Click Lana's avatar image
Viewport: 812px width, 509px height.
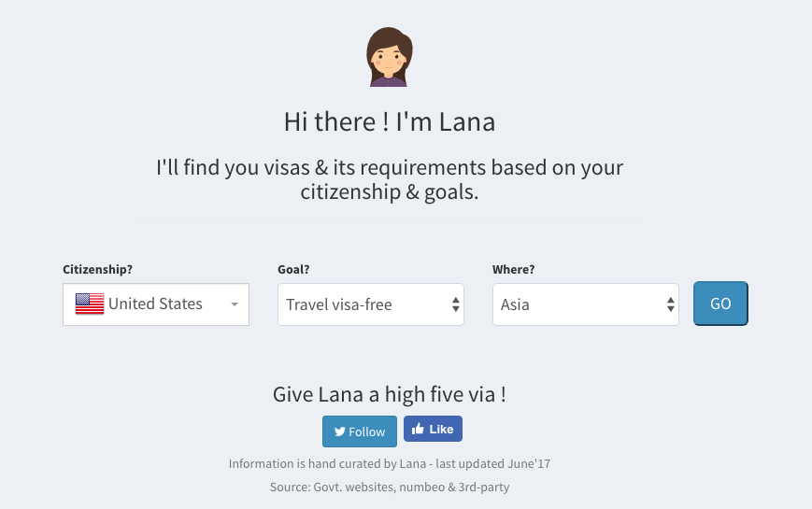click(x=389, y=57)
